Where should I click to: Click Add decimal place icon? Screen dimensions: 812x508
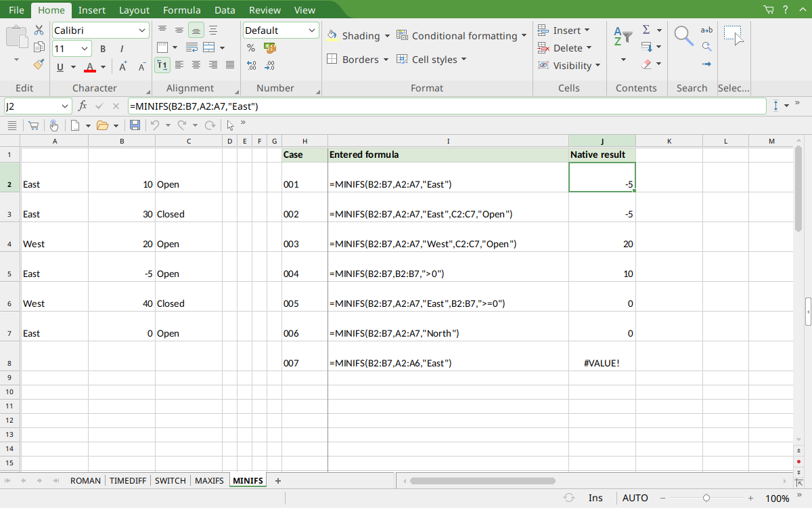[x=251, y=66]
